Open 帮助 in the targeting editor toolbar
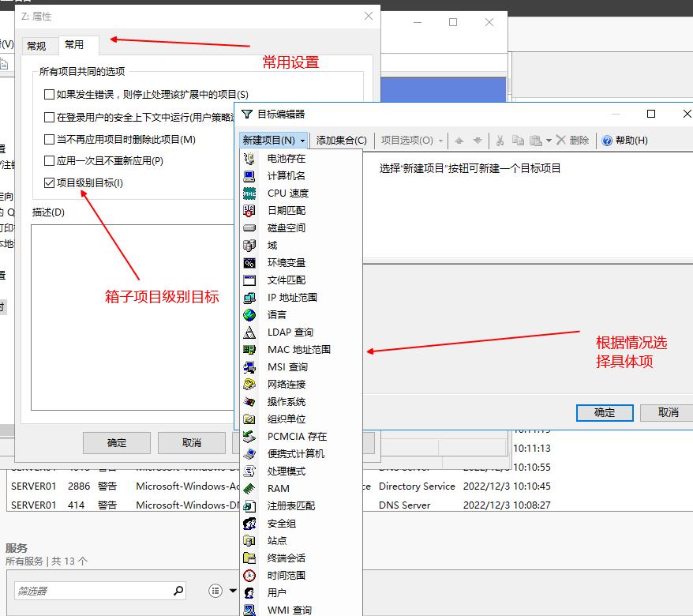Viewport: 693px width, 616px height. click(x=627, y=140)
